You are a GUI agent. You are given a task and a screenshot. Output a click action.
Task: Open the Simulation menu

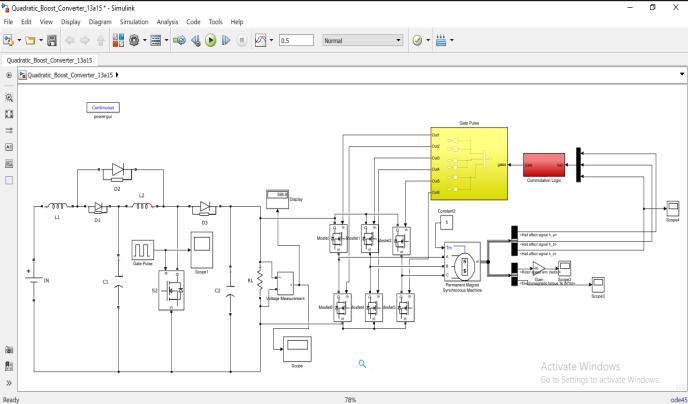(x=134, y=21)
